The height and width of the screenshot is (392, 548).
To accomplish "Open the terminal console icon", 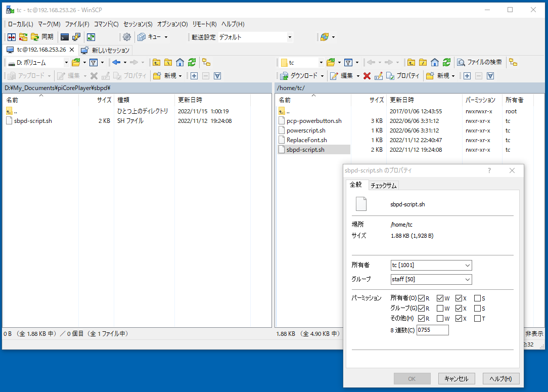I will pyautogui.click(x=65, y=37).
